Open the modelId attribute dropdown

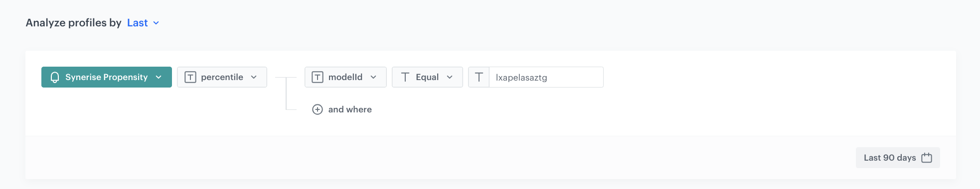pos(345,77)
